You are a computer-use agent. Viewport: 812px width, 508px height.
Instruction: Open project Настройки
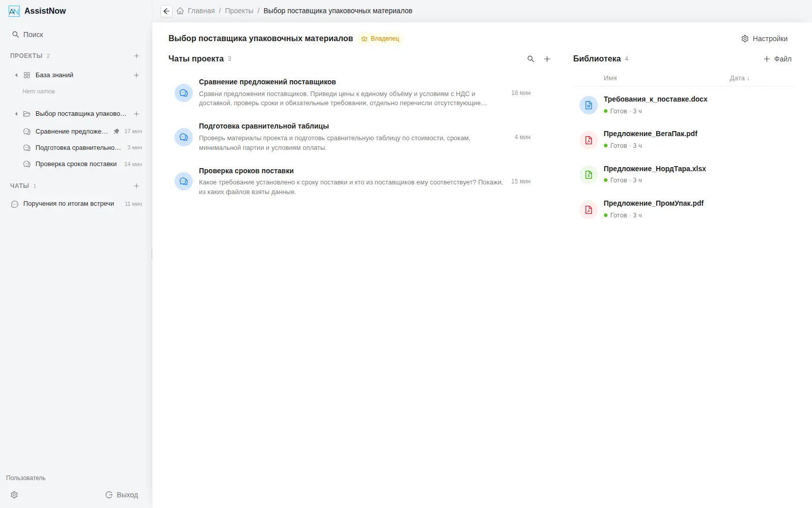click(x=764, y=39)
